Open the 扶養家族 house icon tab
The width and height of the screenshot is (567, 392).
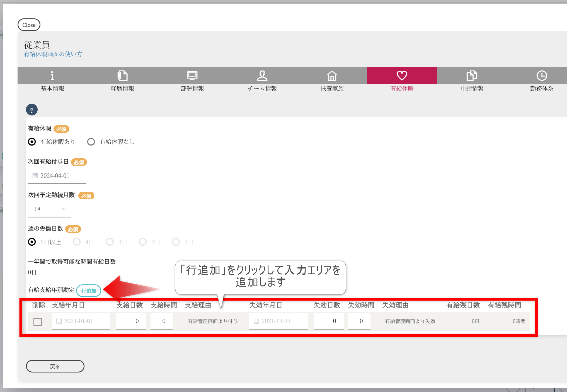[x=332, y=76]
